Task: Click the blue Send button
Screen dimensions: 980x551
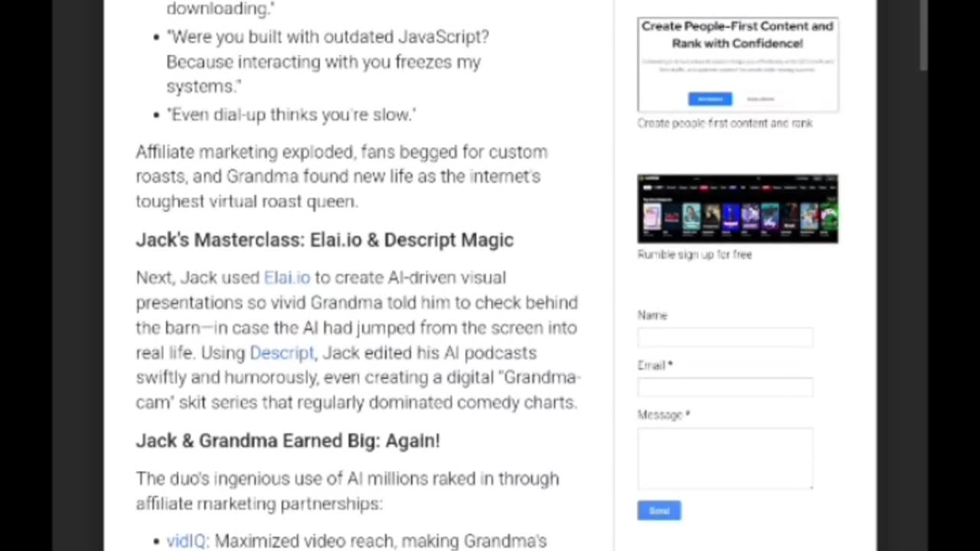Action: pyautogui.click(x=659, y=510)
